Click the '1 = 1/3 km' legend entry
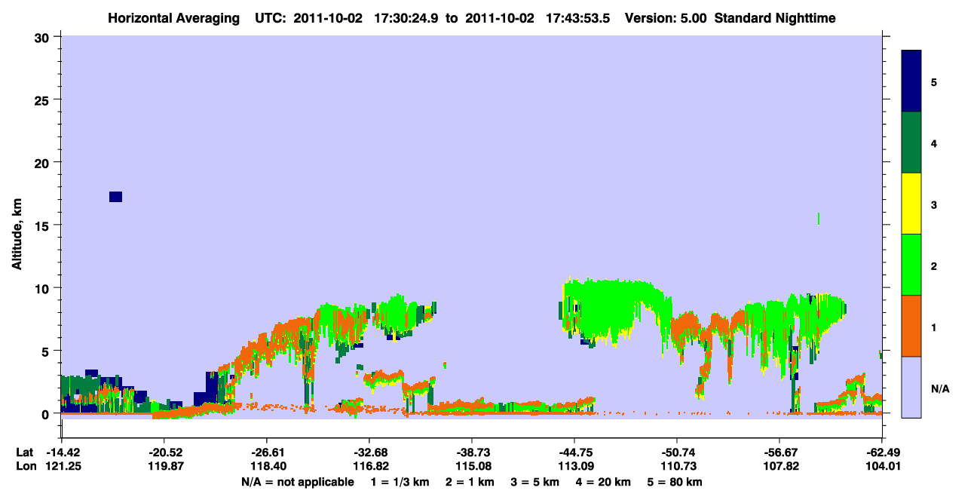The width and height of the screenshot is (980, 503). 400,482
